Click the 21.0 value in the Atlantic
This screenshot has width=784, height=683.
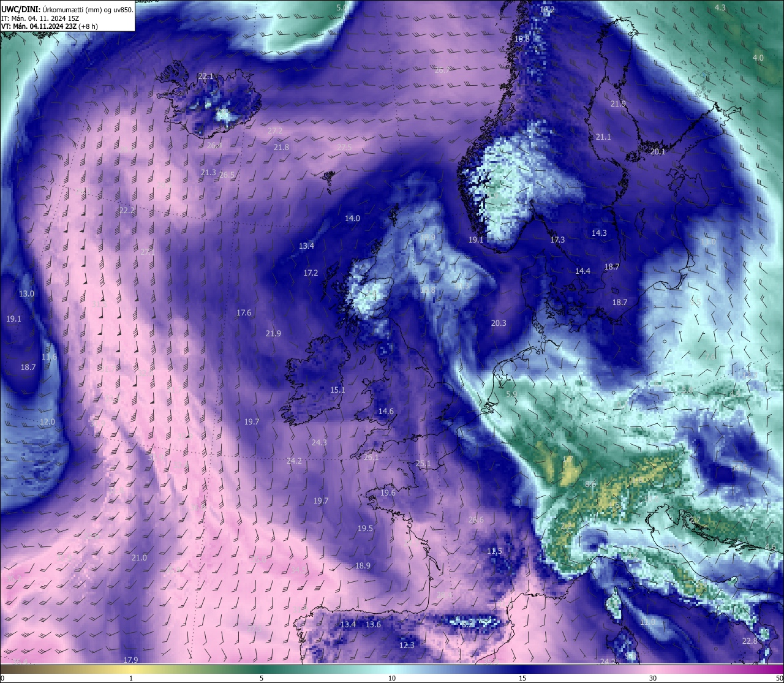click(x=139, y=558)
